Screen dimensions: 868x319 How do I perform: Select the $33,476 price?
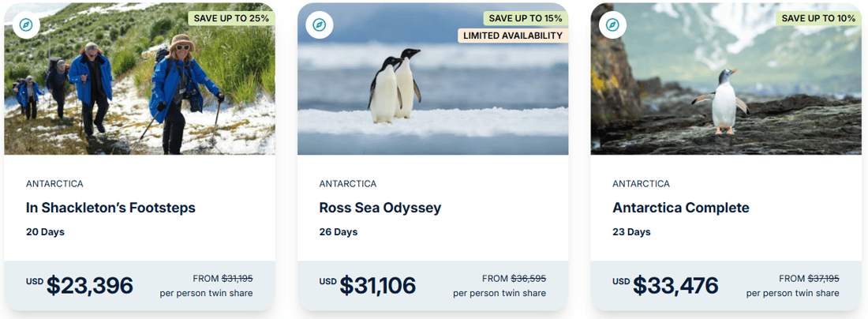click(x=675, y=285)
